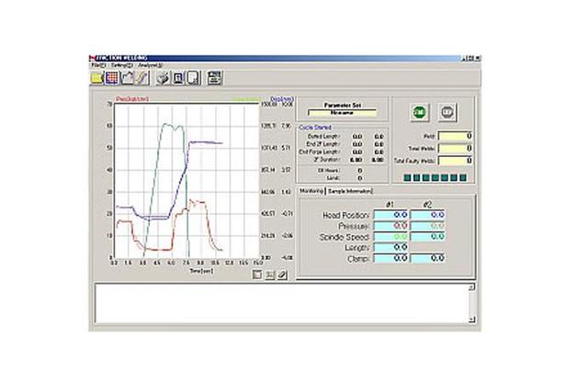Click the 'Time [sec]' axis label
588x392 pixels.
[x=201, y=271]
